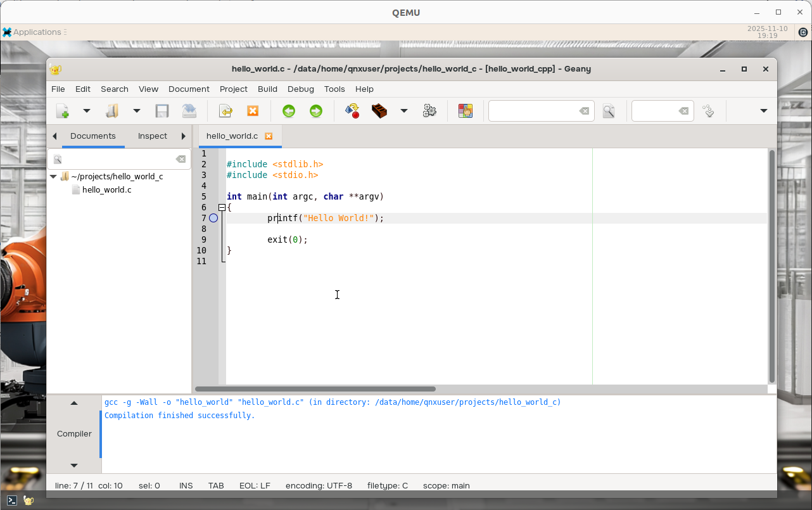The width and height of the screenshot is (812, 510).
Task: Open the dropdown arrow beside New file
Action: pos(87,111)
